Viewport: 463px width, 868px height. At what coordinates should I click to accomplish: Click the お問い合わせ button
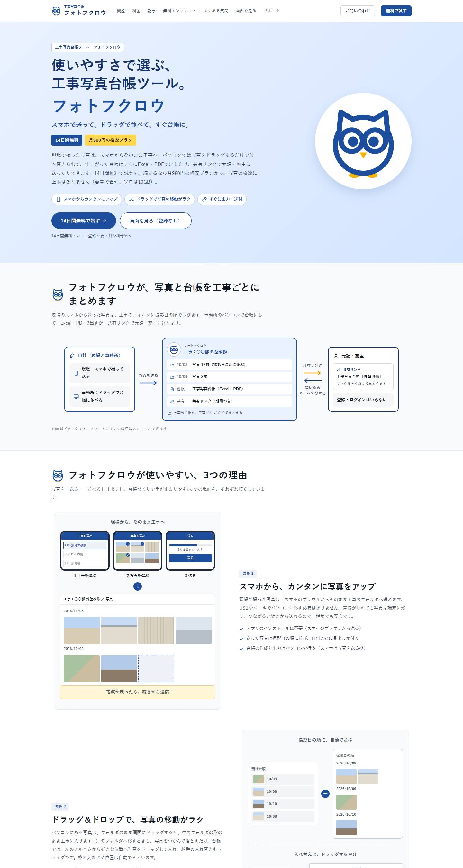pyautogui.click(x=358, y=11)
